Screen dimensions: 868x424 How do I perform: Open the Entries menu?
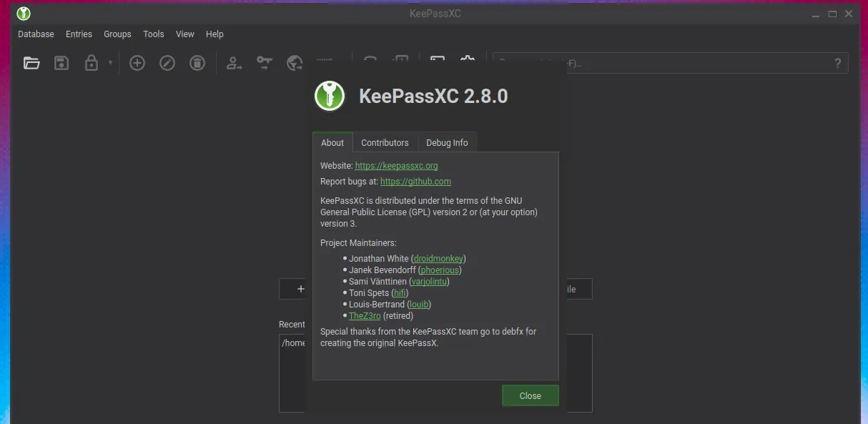coord(79,34)
